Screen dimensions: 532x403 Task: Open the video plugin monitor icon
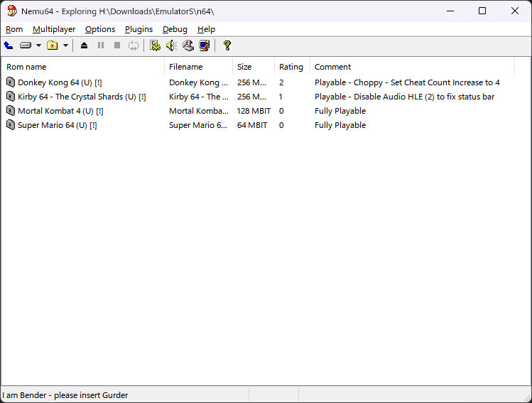tap(205, 45)
